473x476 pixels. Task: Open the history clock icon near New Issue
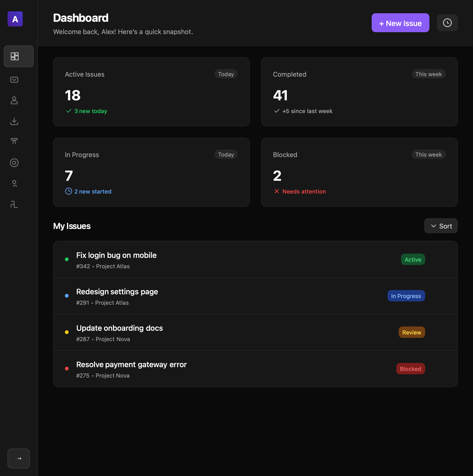click(447, 22)
